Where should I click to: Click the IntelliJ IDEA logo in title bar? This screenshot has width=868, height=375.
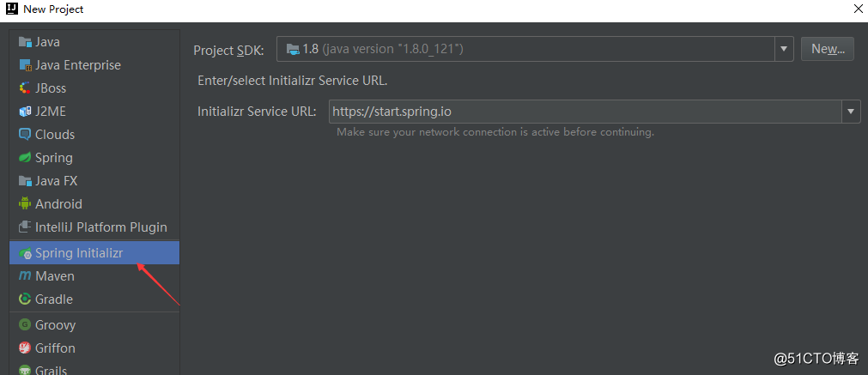[x=12, y=9]
